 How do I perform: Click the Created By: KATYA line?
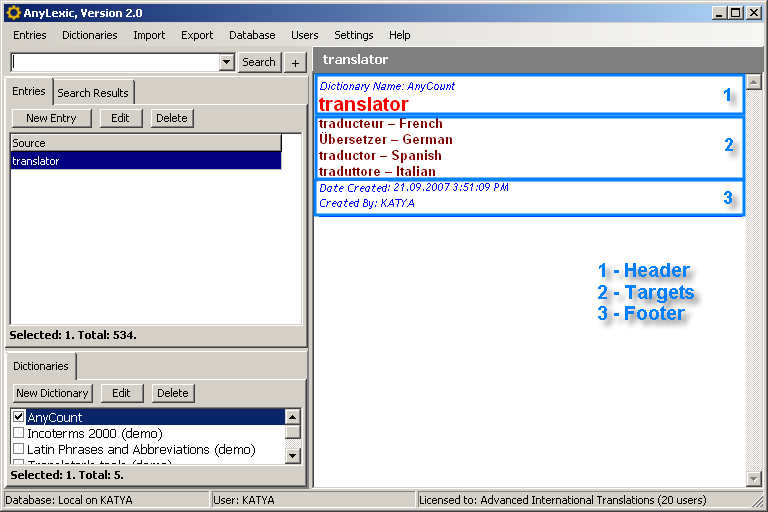pyautogui.click(x=367, y=203)
